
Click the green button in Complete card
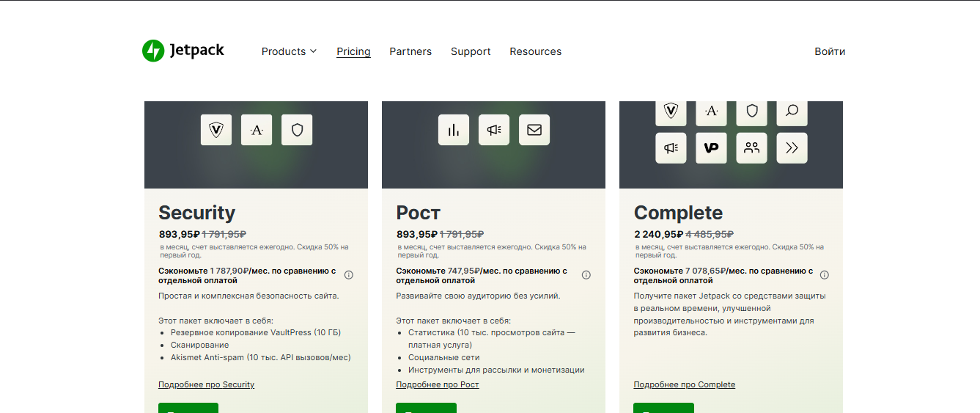click(x=664, y=408)
